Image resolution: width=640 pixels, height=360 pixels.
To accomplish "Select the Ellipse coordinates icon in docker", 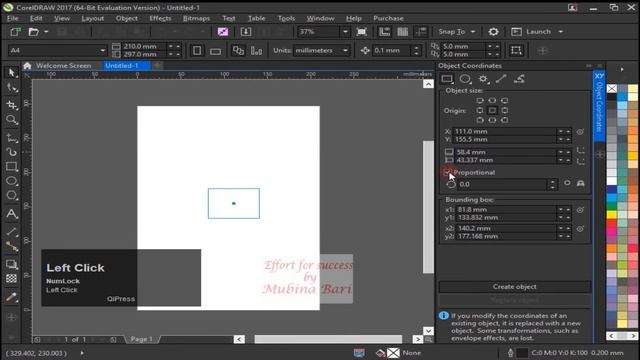I will (x=465, y=79).
